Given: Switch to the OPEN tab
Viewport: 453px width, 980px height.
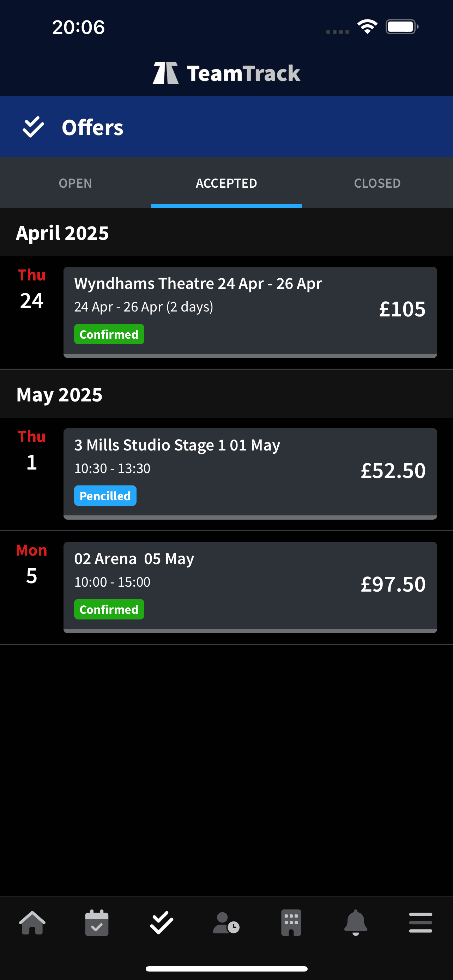Looking at the screenshot, I should pos(75,183).
